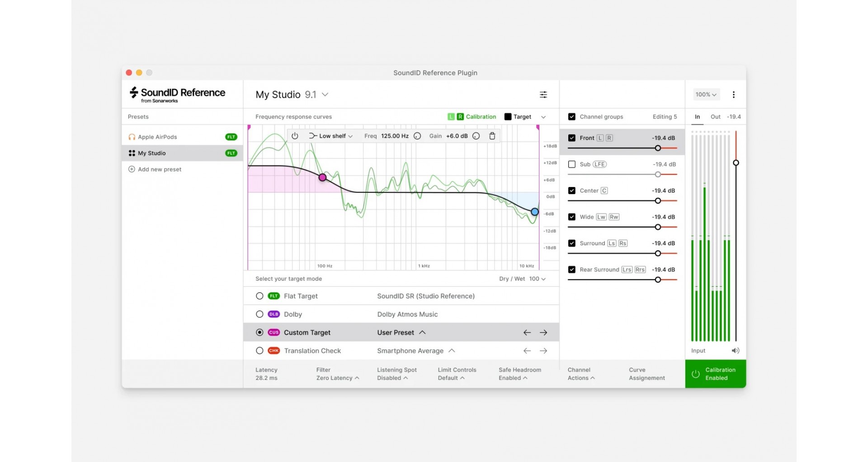868x462 pixels.
Task: Click the Gain knob icon beside +6.0 dB
Action: [476, 136]
